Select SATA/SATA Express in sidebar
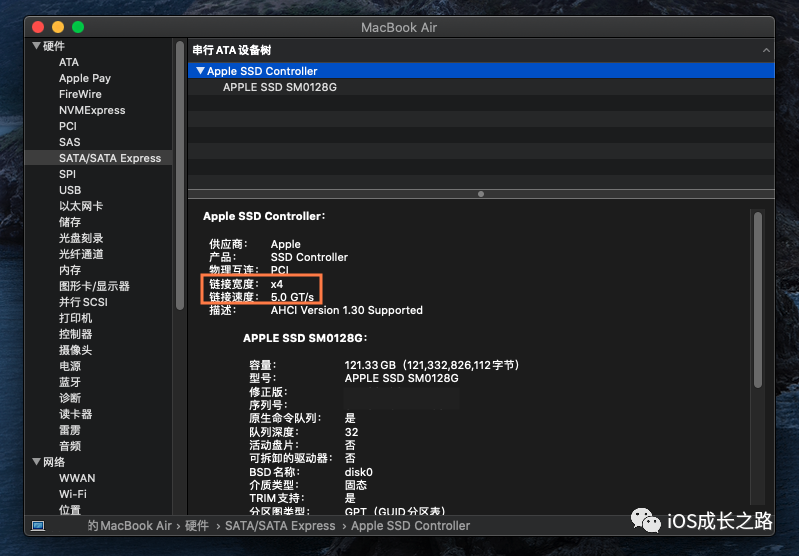 [x=98, y=158]
